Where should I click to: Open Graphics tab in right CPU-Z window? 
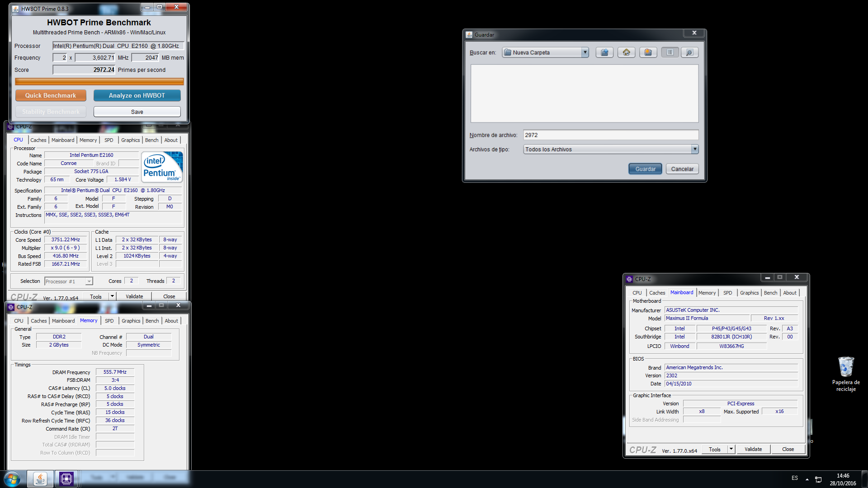click(750, 293)
